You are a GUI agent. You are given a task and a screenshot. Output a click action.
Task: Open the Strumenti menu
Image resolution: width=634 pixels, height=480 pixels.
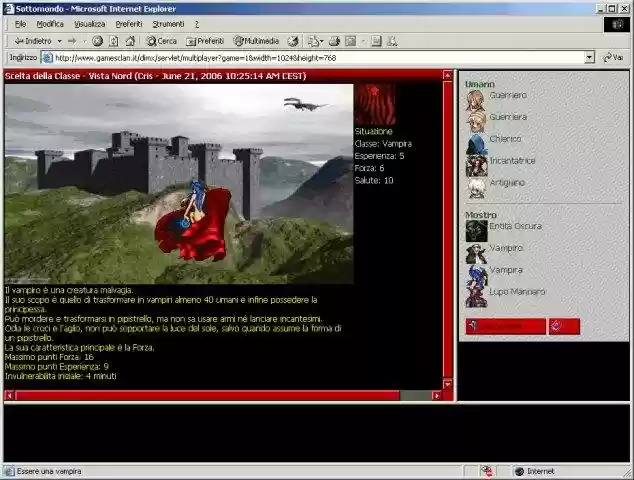pyautogui.click(x=168, y=24)
